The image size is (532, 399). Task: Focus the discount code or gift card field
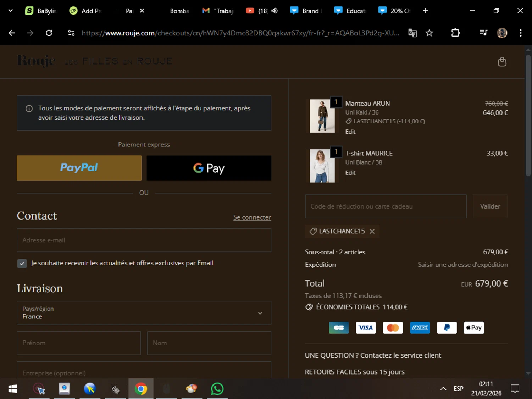pyautogui.click(x=386, y=206)
